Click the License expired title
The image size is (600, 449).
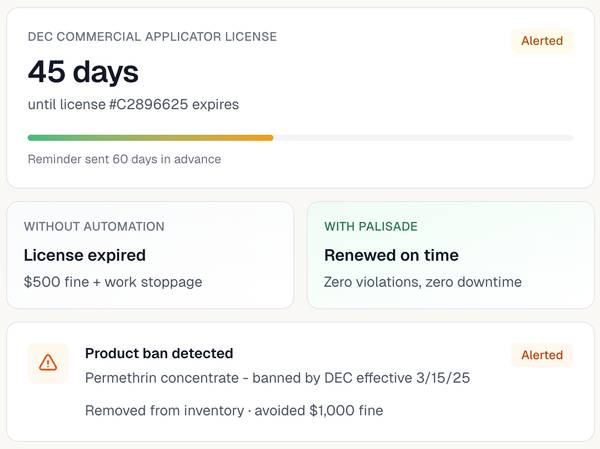tap(85, 255)
